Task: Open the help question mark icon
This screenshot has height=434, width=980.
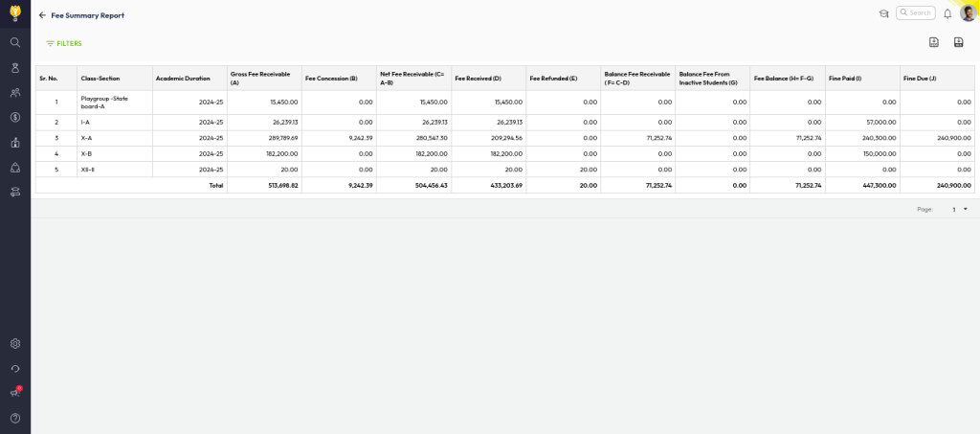Action: coord(15,418)
